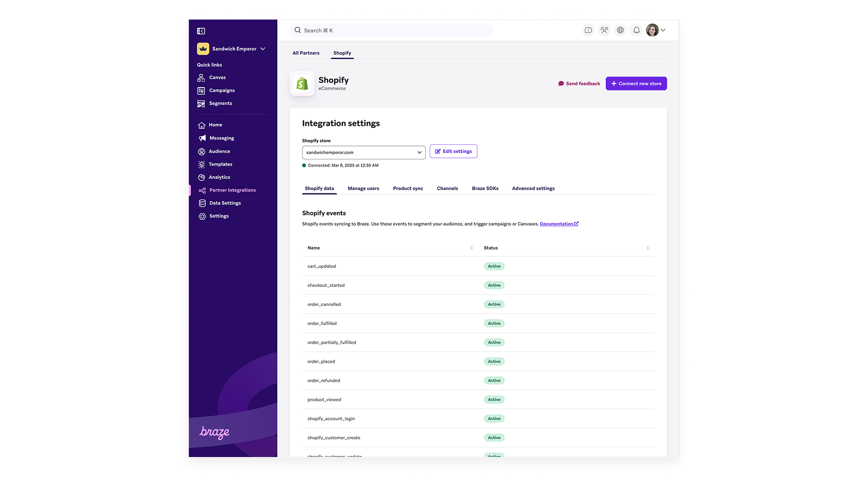Switch to the Channels tab

pyautogui.click(x=448, y=189)
